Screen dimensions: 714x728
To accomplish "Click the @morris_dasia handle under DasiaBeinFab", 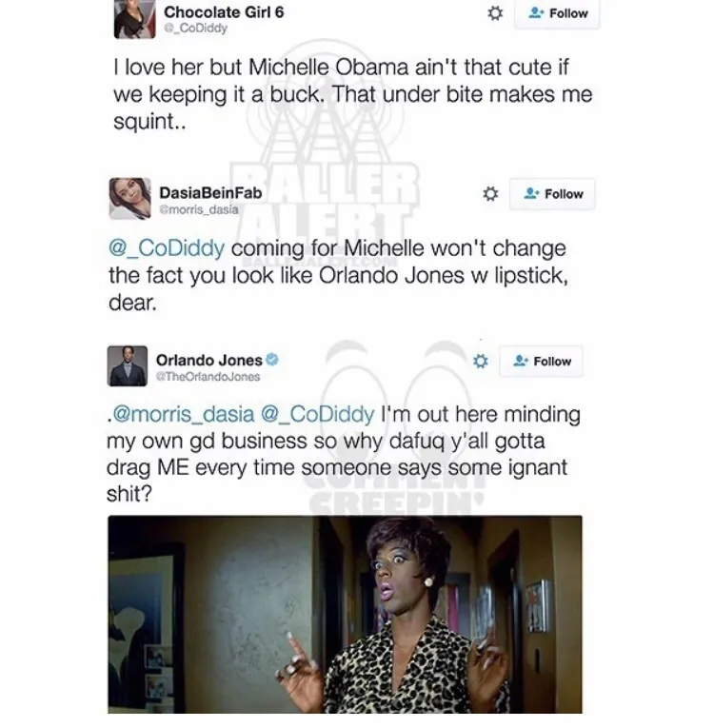I will (x=199, y=210).
